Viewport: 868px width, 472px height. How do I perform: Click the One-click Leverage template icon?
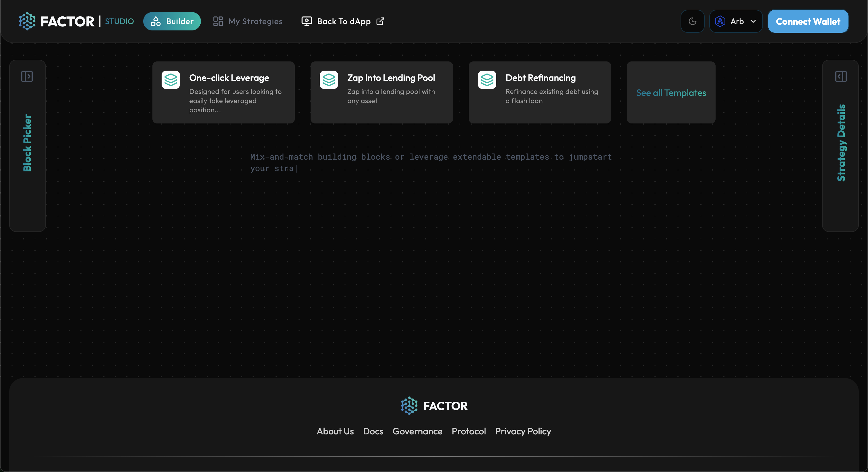click(x=170, y=80)
